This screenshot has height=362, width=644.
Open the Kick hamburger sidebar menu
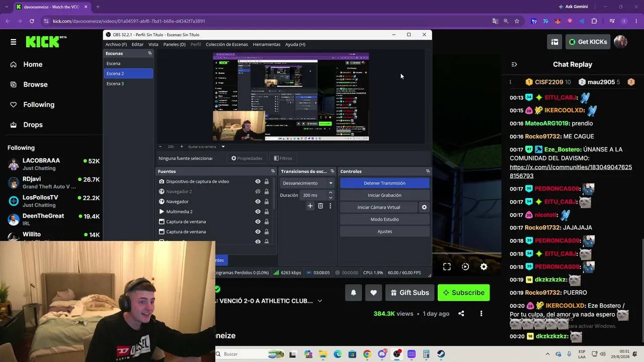tap(13, 42)
